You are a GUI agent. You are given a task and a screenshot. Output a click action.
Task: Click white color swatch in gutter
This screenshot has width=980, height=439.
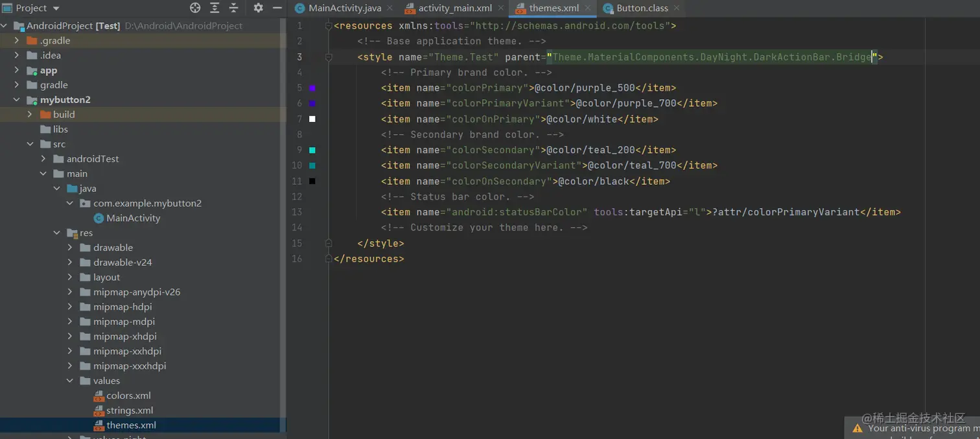312,119
